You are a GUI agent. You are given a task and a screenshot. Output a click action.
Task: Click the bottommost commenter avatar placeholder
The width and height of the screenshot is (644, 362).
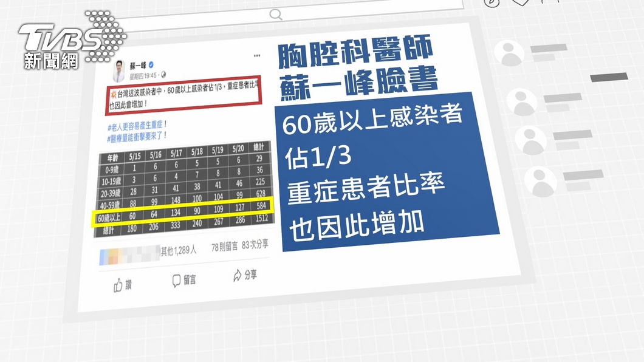click(x=541, y=182)
